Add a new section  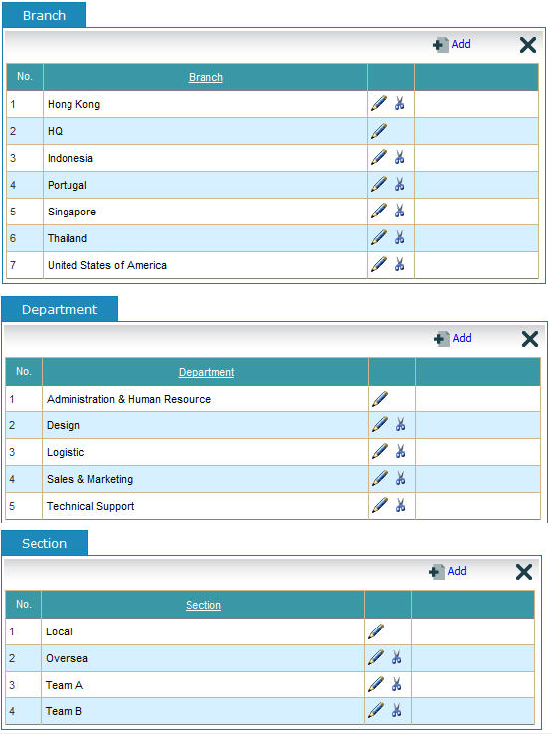click(448, 572)
